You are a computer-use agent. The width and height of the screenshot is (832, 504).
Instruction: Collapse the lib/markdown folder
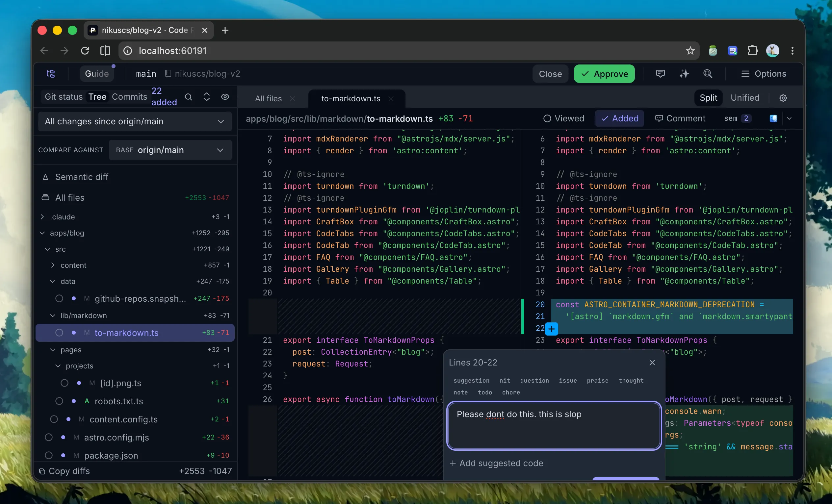[53, 315]
